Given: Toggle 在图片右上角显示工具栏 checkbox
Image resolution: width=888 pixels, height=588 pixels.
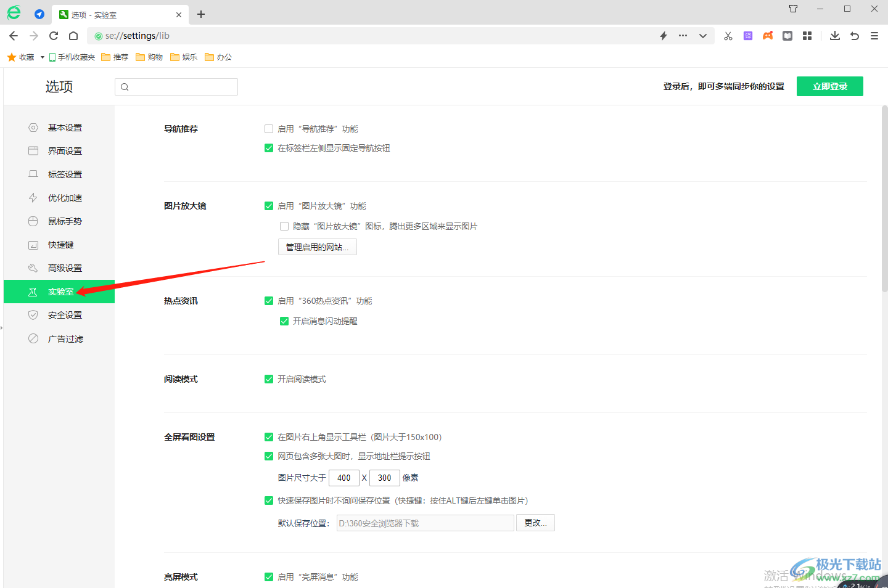Looking at the screenshot, I should (x=269, y=437).
